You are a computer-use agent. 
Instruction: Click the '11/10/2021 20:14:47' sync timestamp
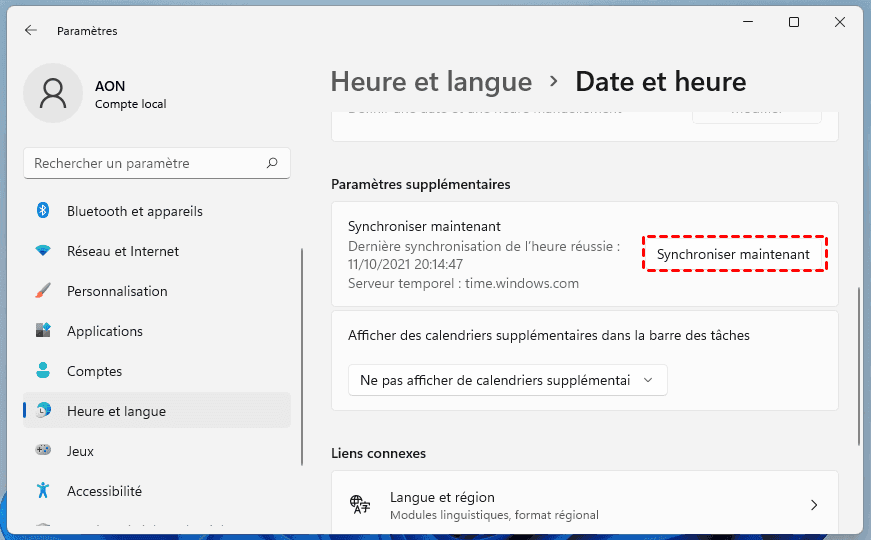pyautogui.click(x=406, y=264)
